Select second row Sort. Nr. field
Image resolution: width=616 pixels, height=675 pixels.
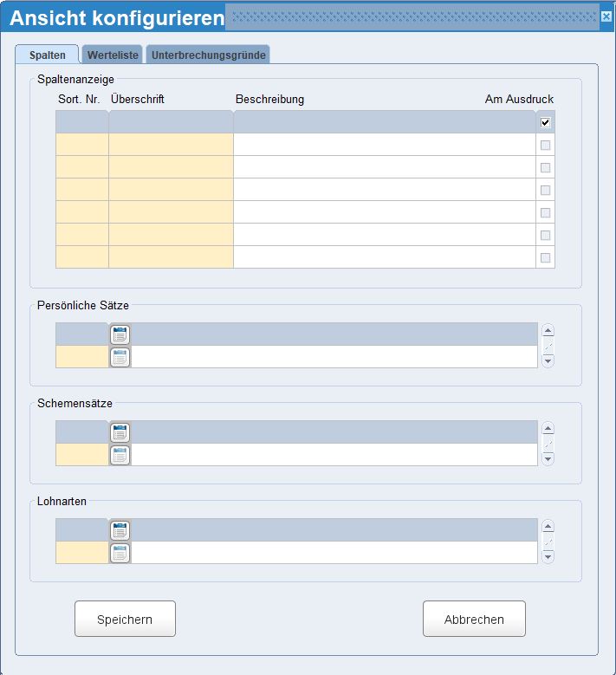point(81,145)
